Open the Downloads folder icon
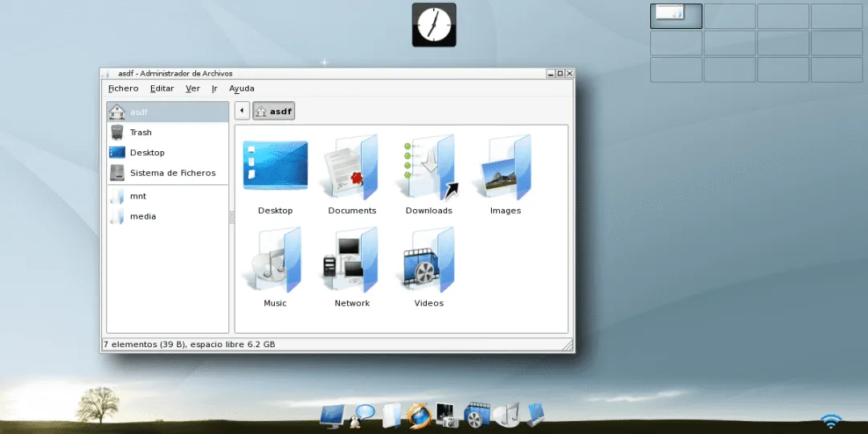 tap(429, 167)
